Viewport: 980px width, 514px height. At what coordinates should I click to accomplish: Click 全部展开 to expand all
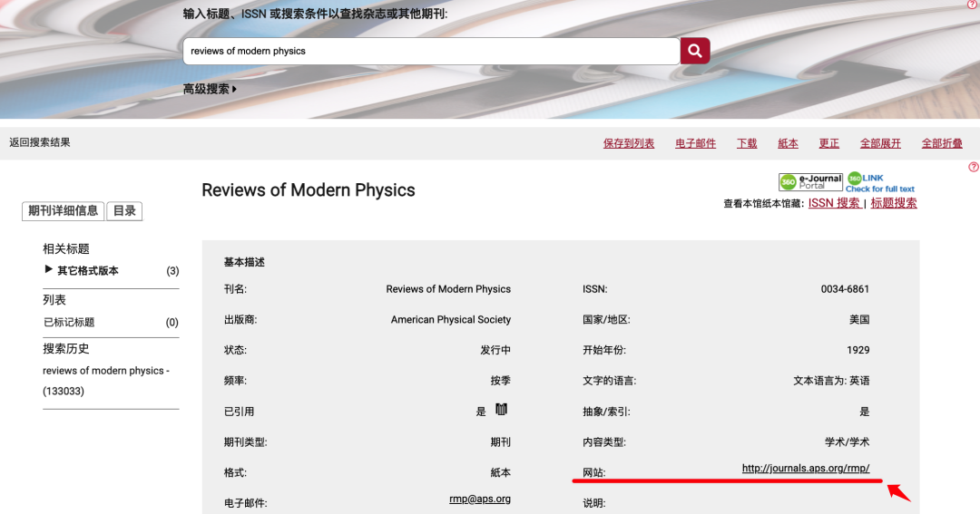880,143
